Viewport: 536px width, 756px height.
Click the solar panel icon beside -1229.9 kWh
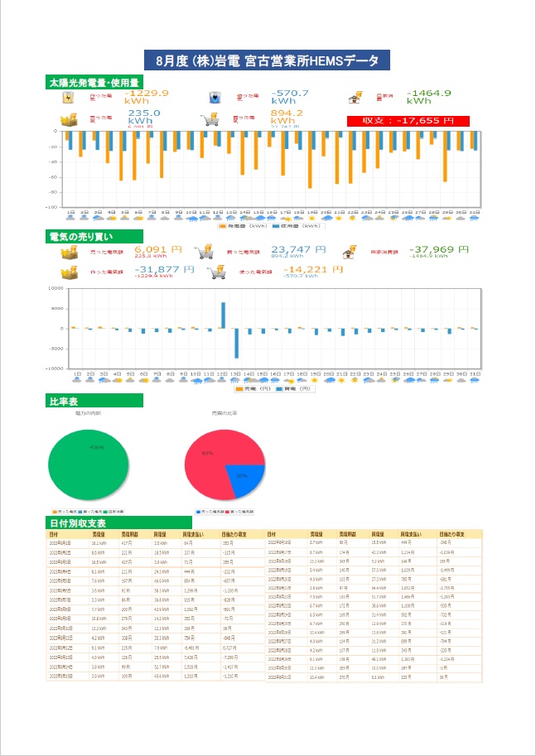pos(68,99)
